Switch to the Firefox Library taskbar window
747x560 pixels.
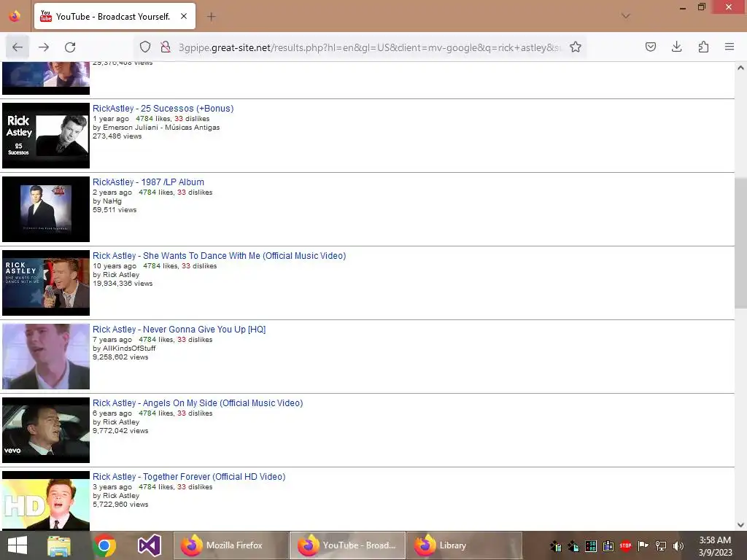pyautogui.click(x=465, y=545)
